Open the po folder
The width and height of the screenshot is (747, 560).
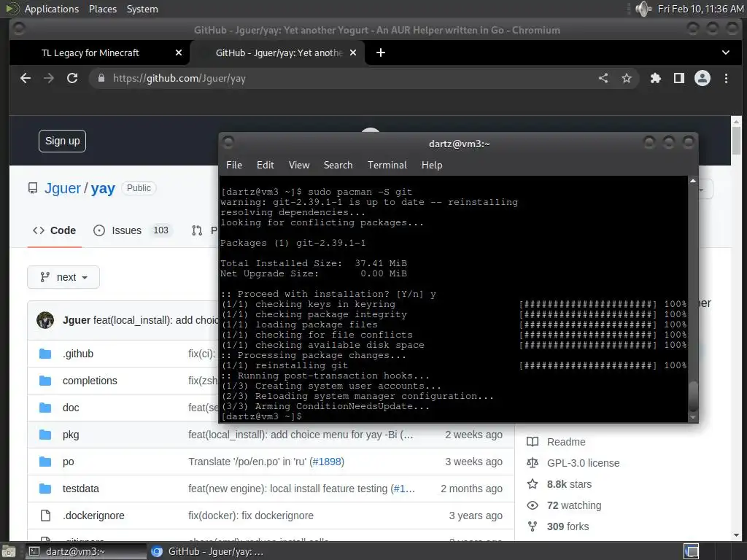[x=68, y=462]
